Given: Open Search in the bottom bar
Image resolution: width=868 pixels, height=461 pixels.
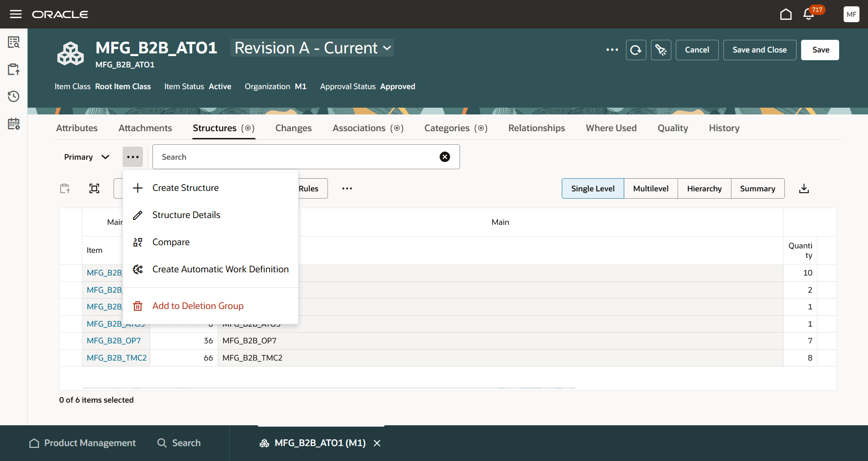Looking at the screenshot, I should tap(179, 443).
